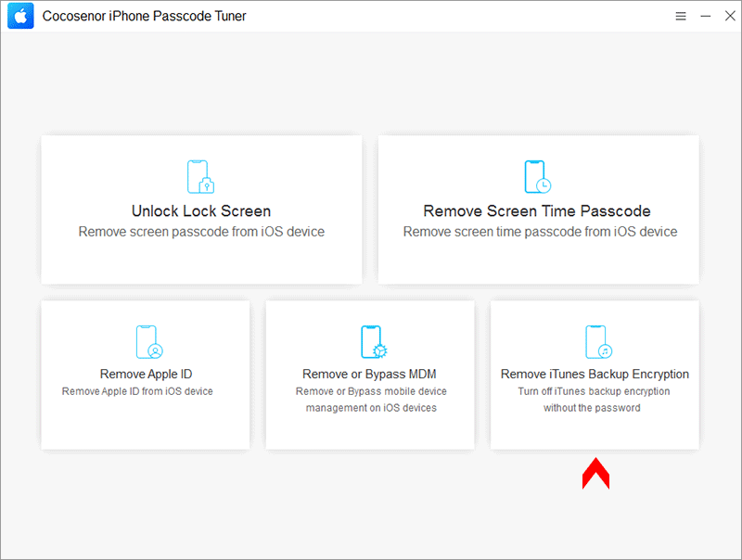Open the Remove Apple ID option

pos(146,375)
